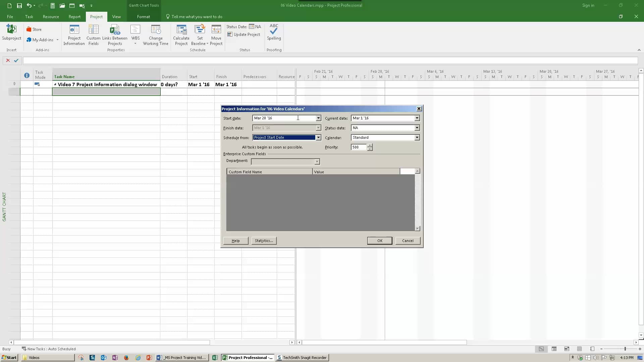Save the file via the Quick Access Toolbar

point(19,5)
